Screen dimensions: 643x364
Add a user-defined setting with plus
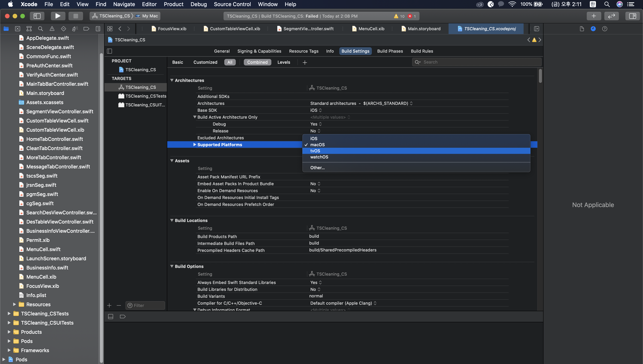click(304, 63)
